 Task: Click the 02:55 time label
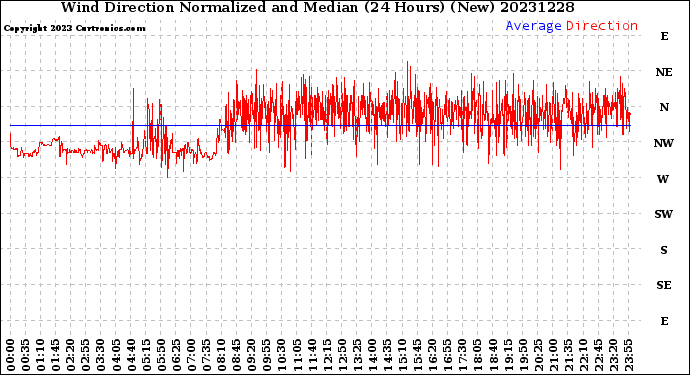(86, 355)
